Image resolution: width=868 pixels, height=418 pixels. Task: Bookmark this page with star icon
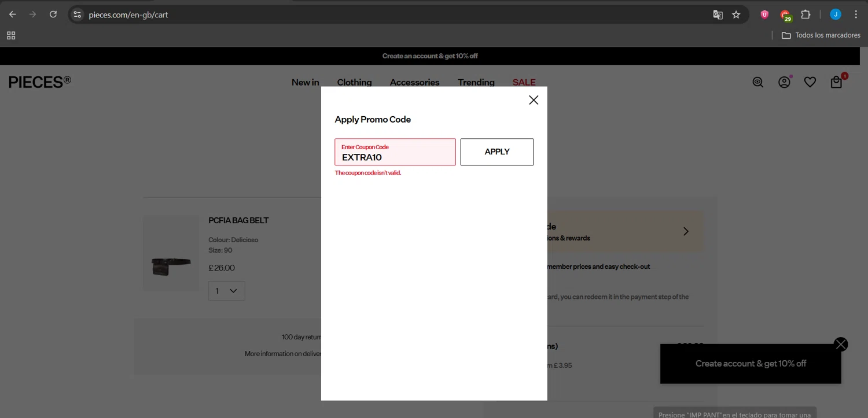tap(736, 15)
